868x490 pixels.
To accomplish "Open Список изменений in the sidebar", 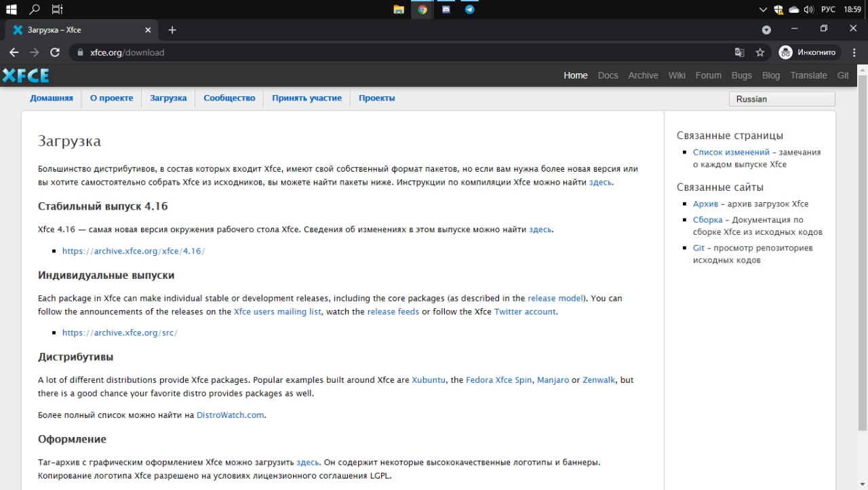I will pyautogui.click(x=731, y=153).
